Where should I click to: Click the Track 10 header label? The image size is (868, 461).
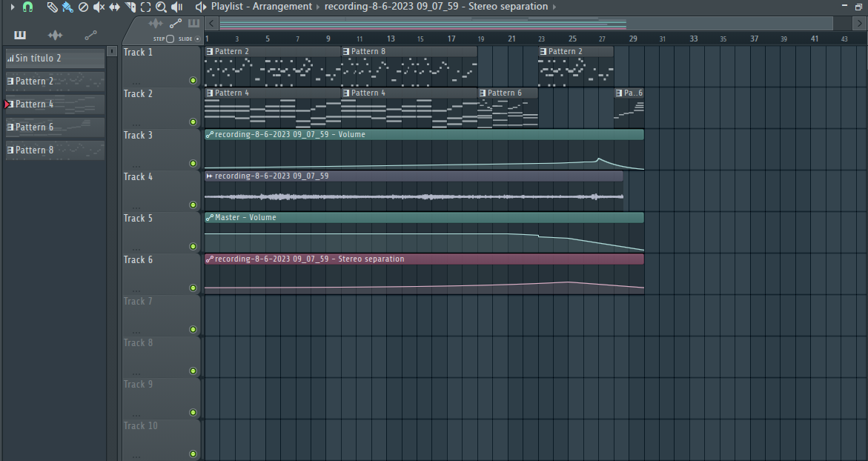pyautogui.click(x=141, y=425)
